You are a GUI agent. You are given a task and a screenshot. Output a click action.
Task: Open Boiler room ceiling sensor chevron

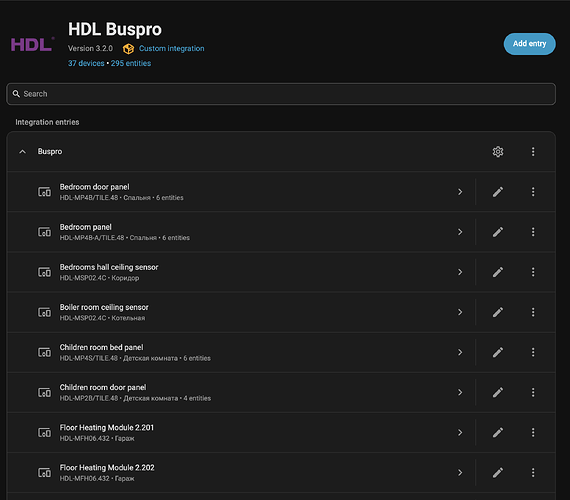point(460,312)
